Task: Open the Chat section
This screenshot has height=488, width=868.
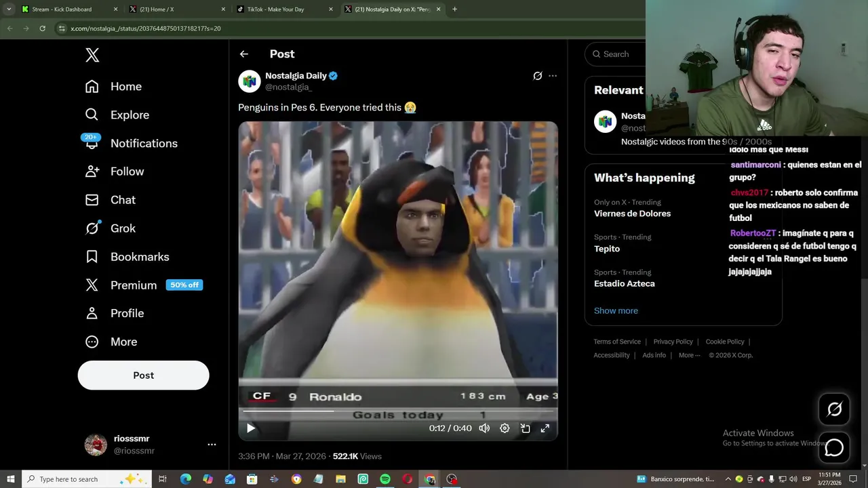Action: [x=111, y=200]
